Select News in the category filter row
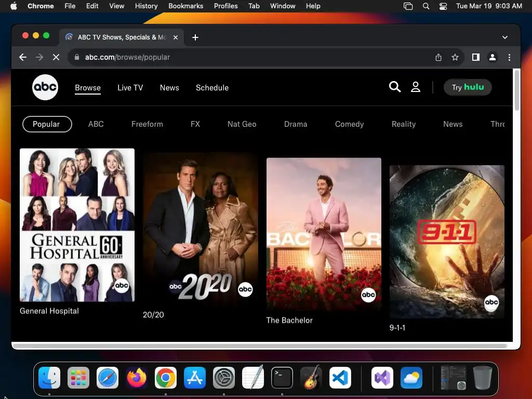The width and height of the screenshot is (532, 399). 453,124
